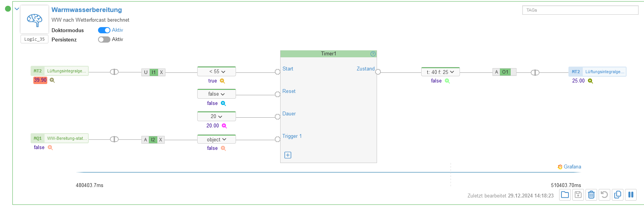Enable Persistenz Aktiv switch
This screenshot has height=206, width=644.
(x=104, y=39)
